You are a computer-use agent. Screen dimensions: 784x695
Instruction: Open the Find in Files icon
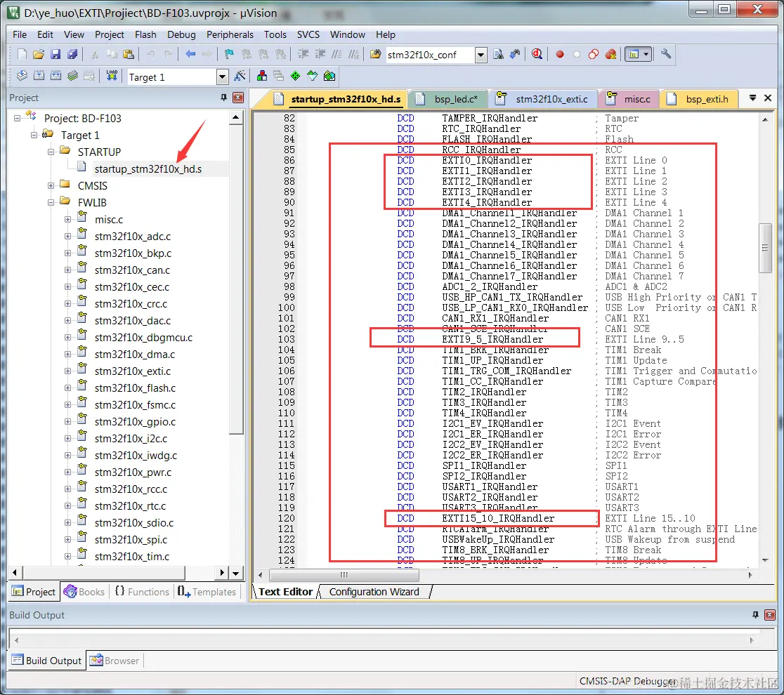(376, 54)
